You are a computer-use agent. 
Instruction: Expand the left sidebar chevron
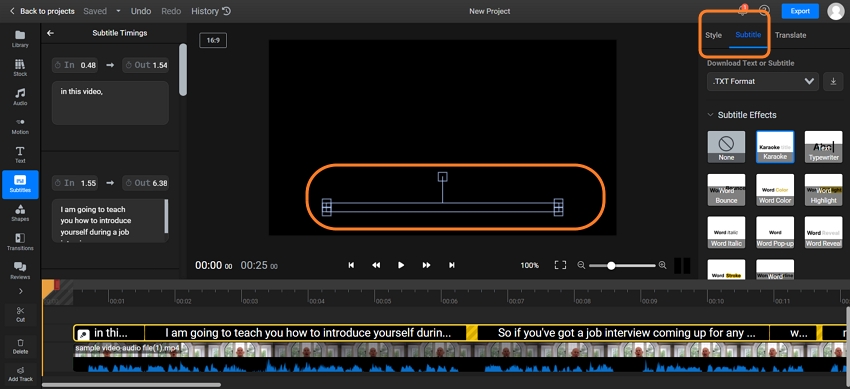point(21,291)
